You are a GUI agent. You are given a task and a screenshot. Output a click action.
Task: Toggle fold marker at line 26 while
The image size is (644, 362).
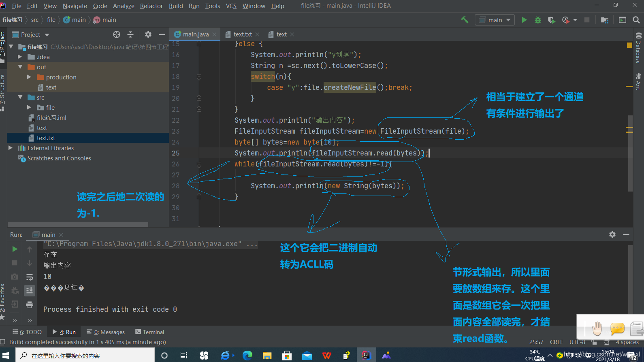click(199, 164)
